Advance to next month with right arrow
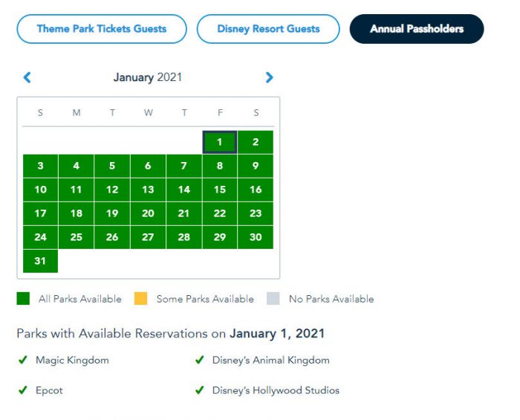The width and height of the screenshot is (520, 420). (269, 77)
